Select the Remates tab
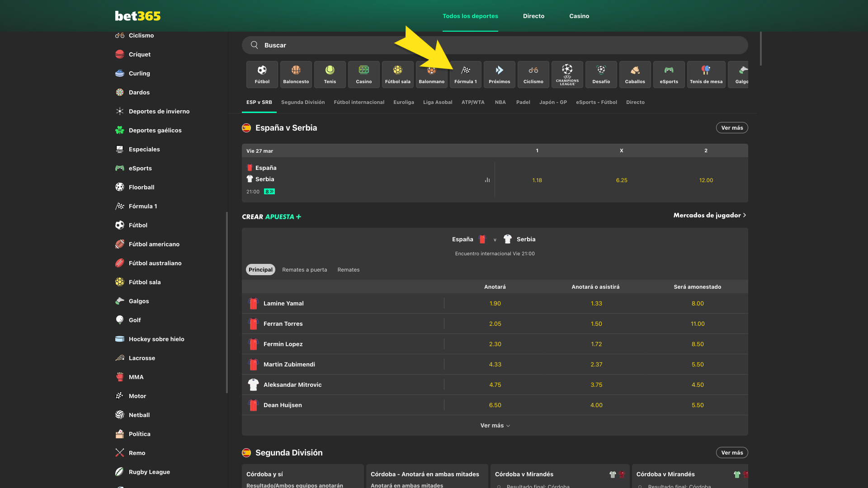The width and height of the screenshot is (868, 488). [x=349, y=270]
